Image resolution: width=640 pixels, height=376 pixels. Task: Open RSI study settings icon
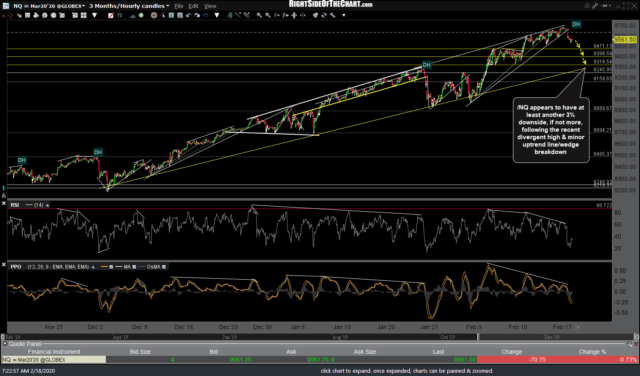tap(47, 205)
